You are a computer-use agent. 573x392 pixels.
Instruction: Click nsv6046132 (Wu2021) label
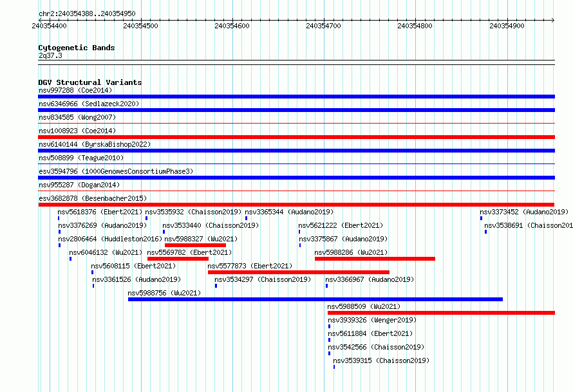coord(106,252)
